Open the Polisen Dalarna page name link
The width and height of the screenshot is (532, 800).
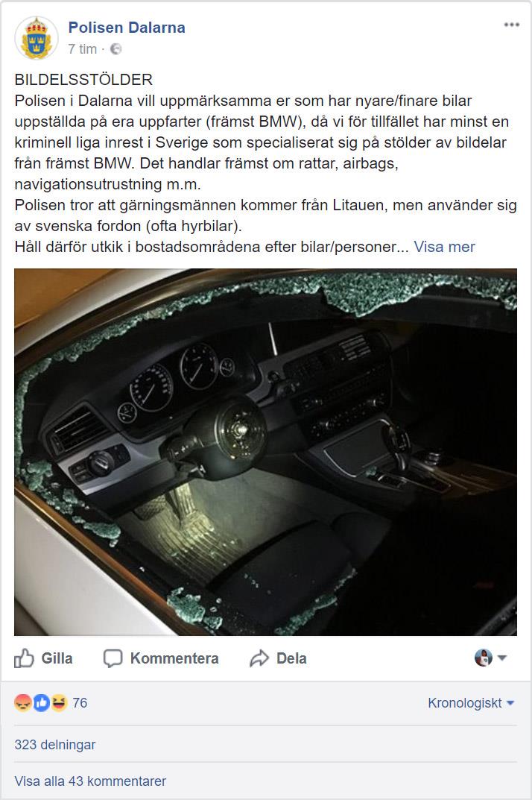(x=127, y=28)
